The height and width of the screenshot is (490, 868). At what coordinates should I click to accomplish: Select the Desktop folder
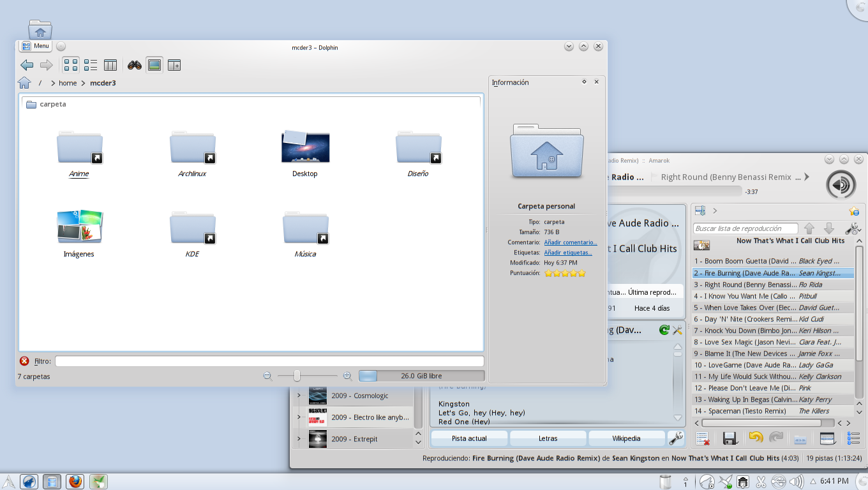coord(305,154)
